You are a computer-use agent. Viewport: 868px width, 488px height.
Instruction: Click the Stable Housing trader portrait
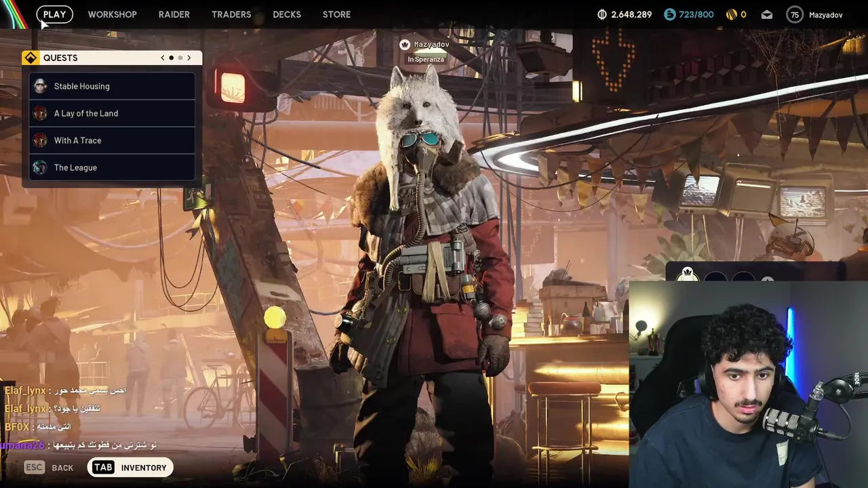(40, 86)
